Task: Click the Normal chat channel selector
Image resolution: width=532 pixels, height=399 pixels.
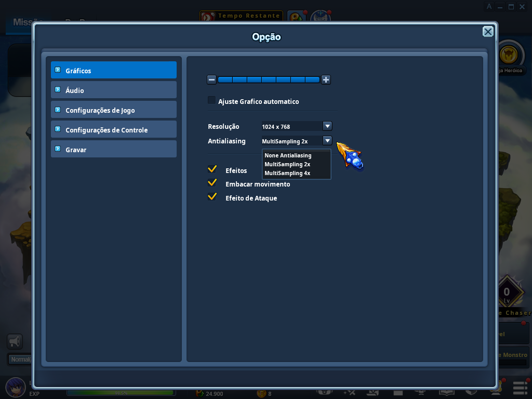Action: (x=20, y=359)
